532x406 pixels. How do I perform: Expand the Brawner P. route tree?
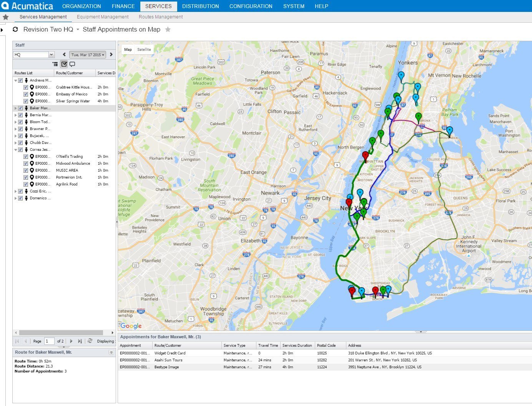16,129
